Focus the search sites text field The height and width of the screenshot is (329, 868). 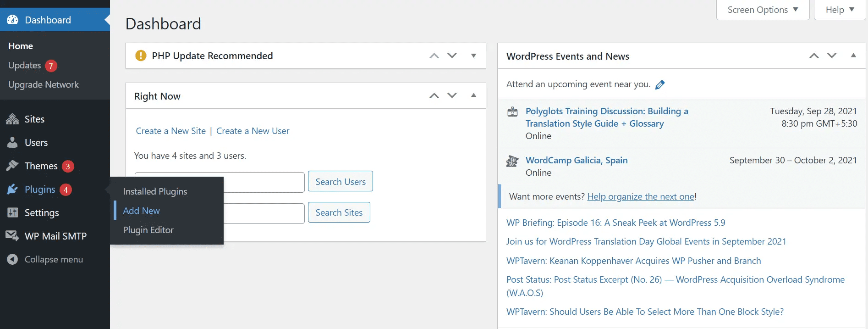pos(264,213)
